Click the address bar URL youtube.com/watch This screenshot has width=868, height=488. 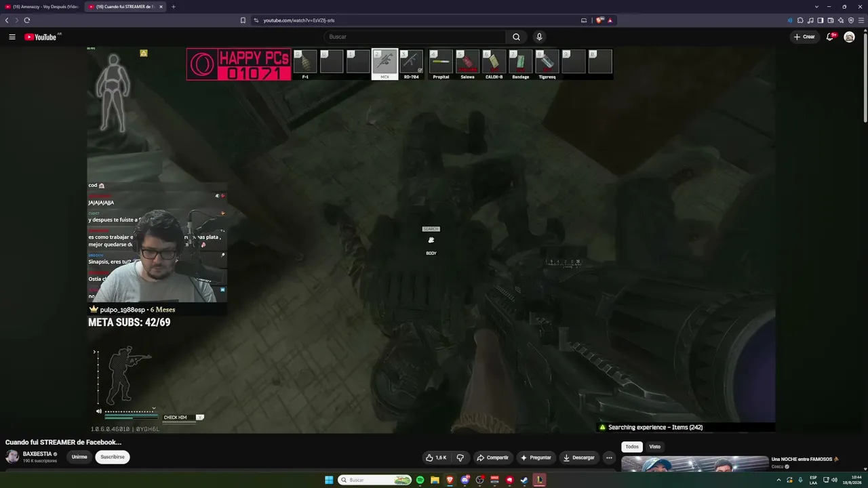tap(299, 20)
